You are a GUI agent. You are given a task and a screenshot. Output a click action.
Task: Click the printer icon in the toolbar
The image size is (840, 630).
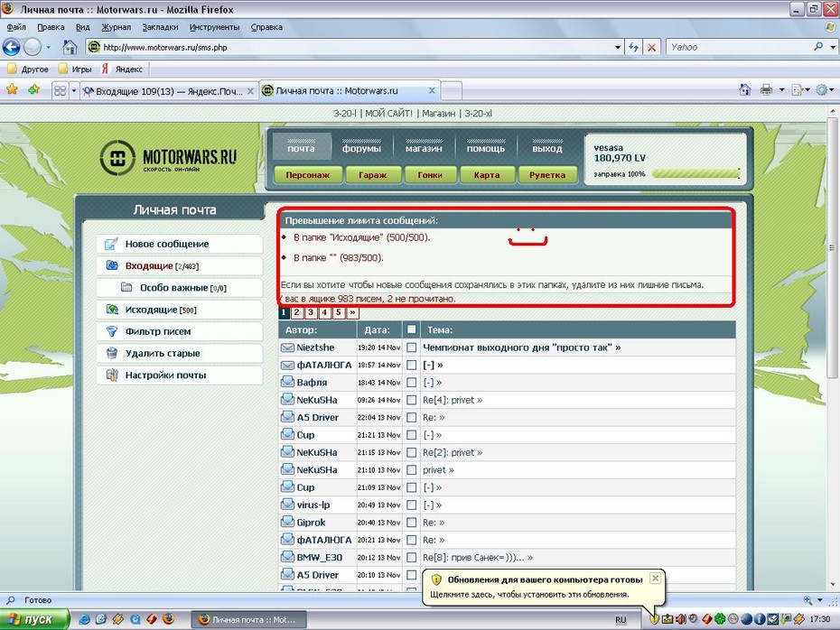pos(767,90)
